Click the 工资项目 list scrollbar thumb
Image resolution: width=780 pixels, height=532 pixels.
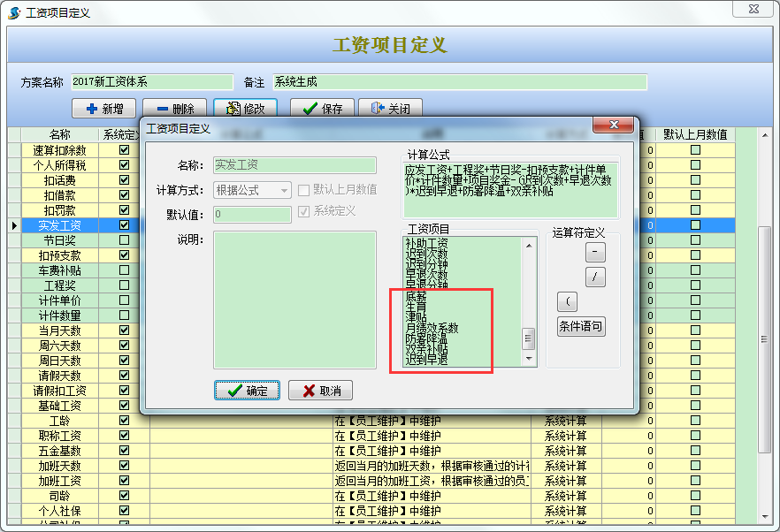[529, 338]
